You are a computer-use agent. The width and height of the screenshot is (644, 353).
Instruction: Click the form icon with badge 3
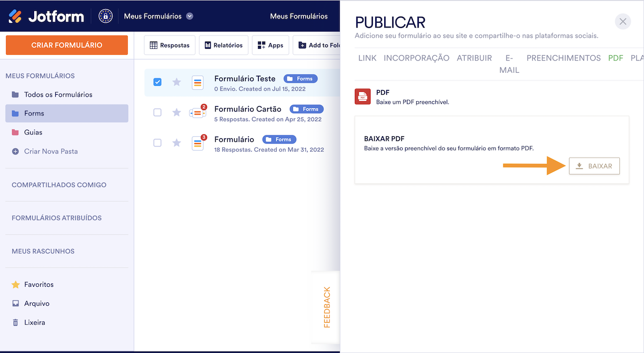click(198, 143)
